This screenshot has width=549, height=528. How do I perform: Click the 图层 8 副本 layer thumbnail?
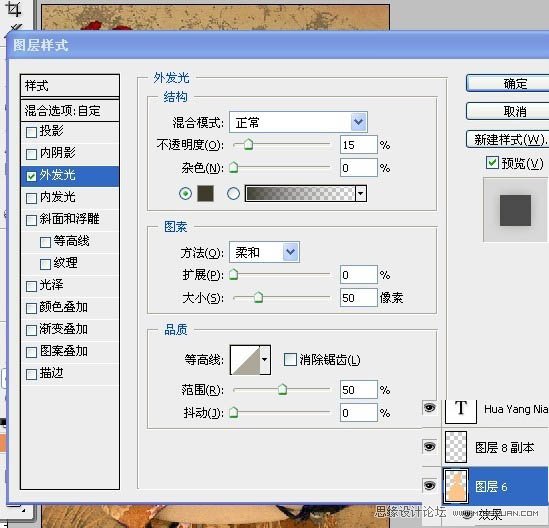(456, 447)
